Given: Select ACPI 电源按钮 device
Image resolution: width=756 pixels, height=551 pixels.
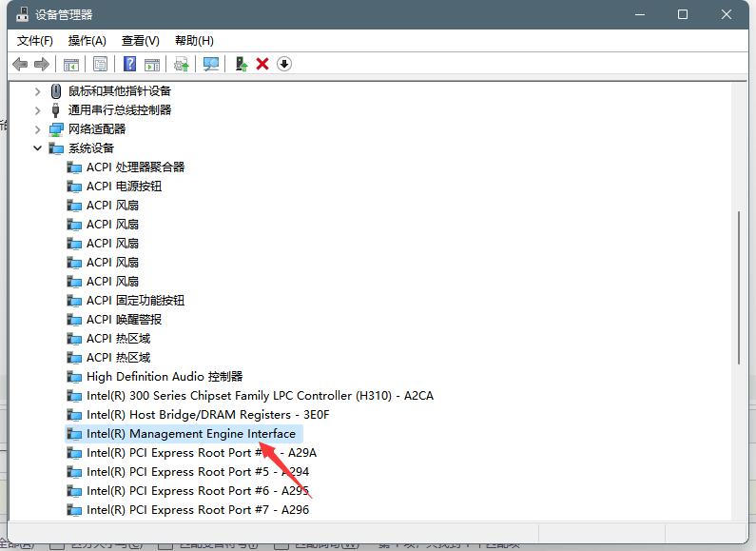Looking at the screenshot, I should [x=124, y=187].
